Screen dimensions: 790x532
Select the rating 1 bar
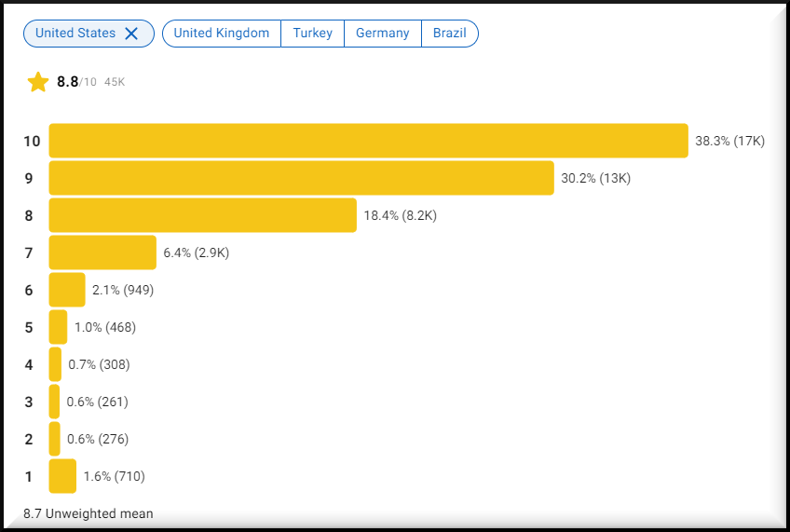coord(62,476)
